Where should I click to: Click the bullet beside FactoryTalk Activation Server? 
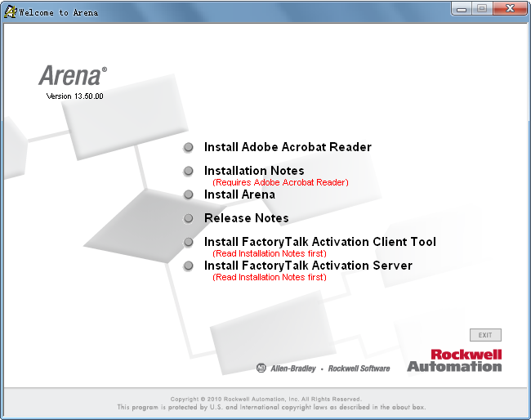click(x=188, y=266)
